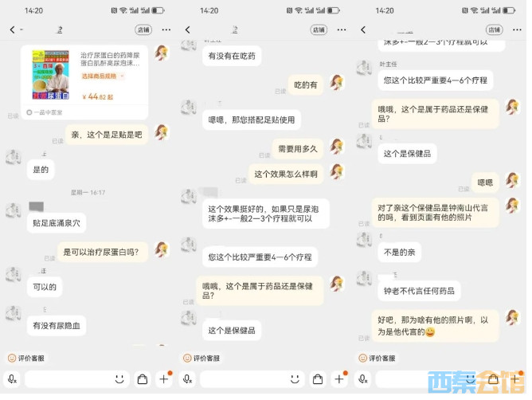Tap the back arrow in the right chat
This screenshot has height=400, width=532.
click(363, 30)
